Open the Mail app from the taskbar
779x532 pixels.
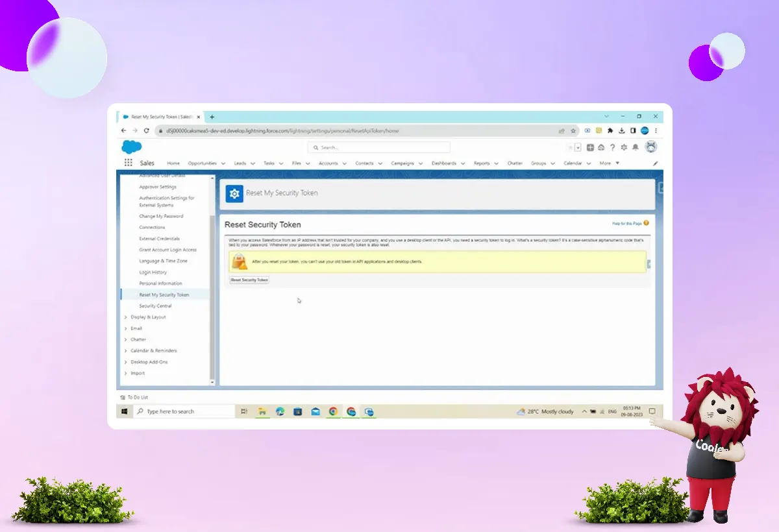coord(315,411)
